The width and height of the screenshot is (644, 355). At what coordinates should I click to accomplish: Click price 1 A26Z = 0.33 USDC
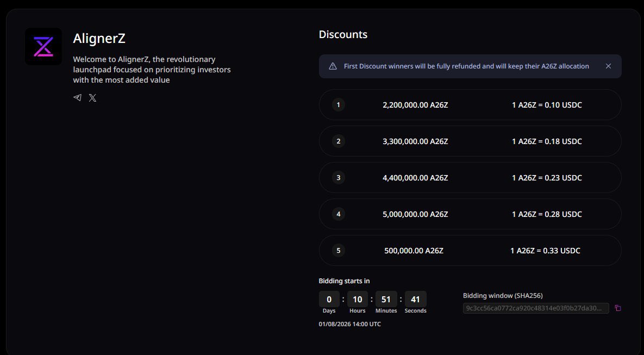tap(546, 251)
